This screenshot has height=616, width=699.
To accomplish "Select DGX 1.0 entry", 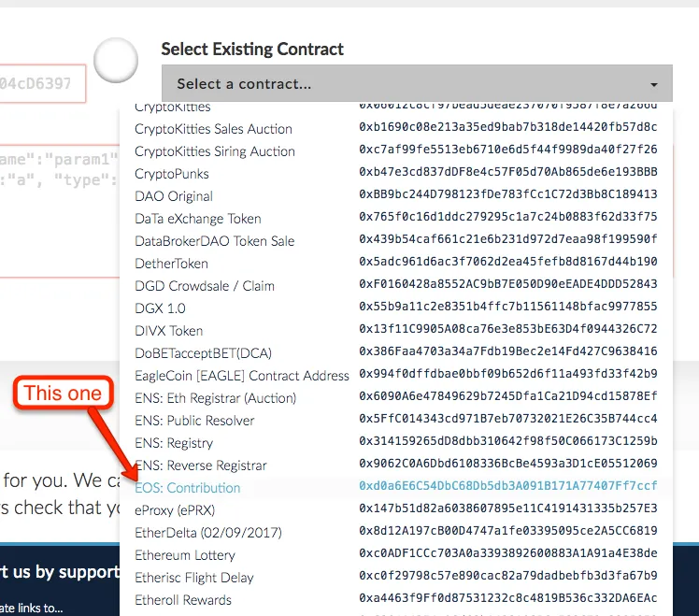I will click(x=160, y=308).
